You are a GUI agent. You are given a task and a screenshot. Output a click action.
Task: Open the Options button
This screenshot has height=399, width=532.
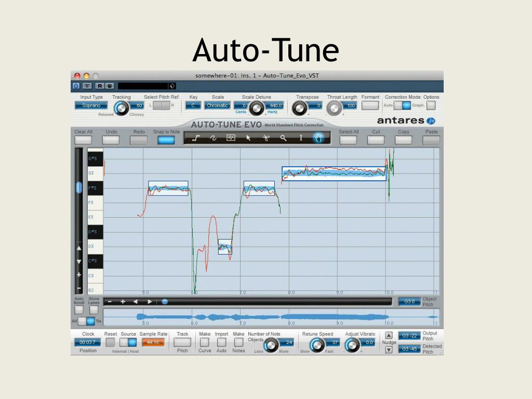coord(431,105)
